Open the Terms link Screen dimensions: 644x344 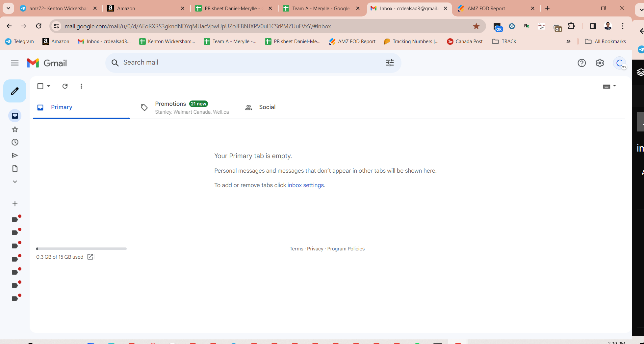[x=296, y=249]
